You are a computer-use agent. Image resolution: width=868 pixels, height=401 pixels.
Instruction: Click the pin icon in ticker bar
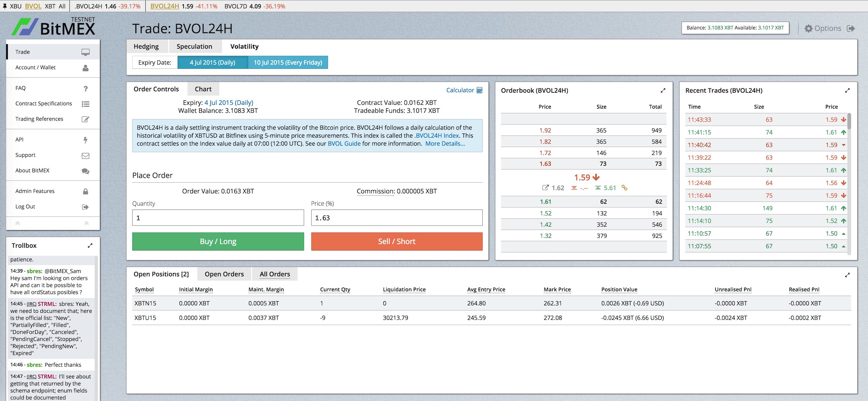pos(5,6)
